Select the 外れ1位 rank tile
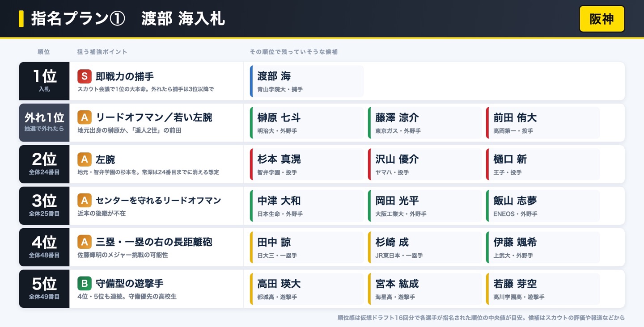 44,122
